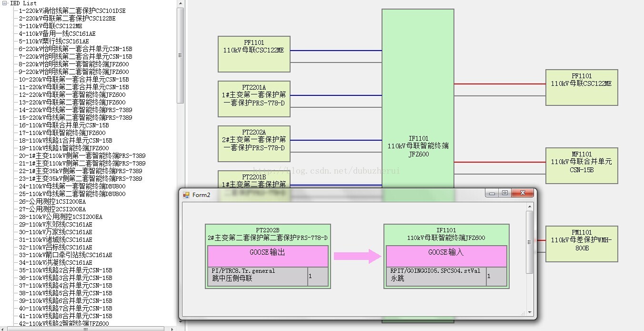Click the pink arrow between GOOSE blocks

pyautogui.click(x=358, y=256)
